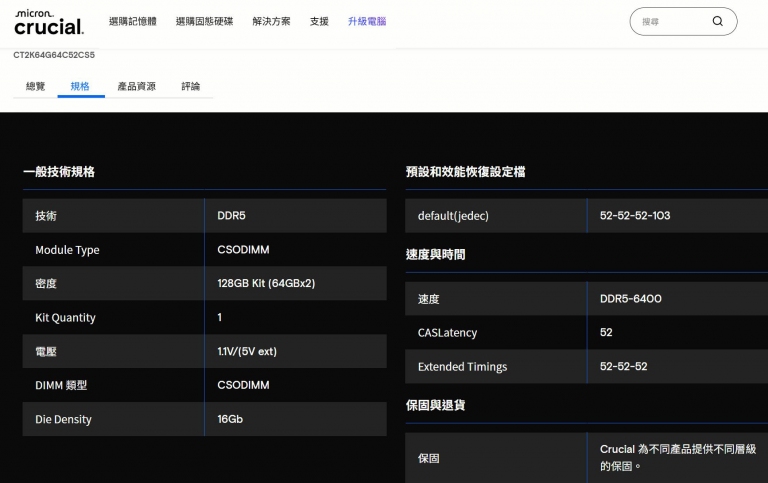Click the default(jedec) label
This screenshot has height=483, width=768.
point(453,216)
